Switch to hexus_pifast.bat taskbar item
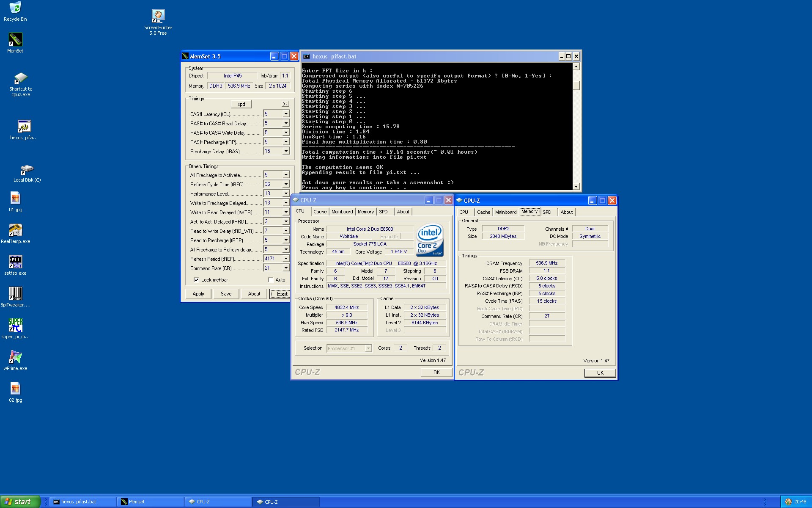Screen dimensions: 812x508 pos(83,502)
